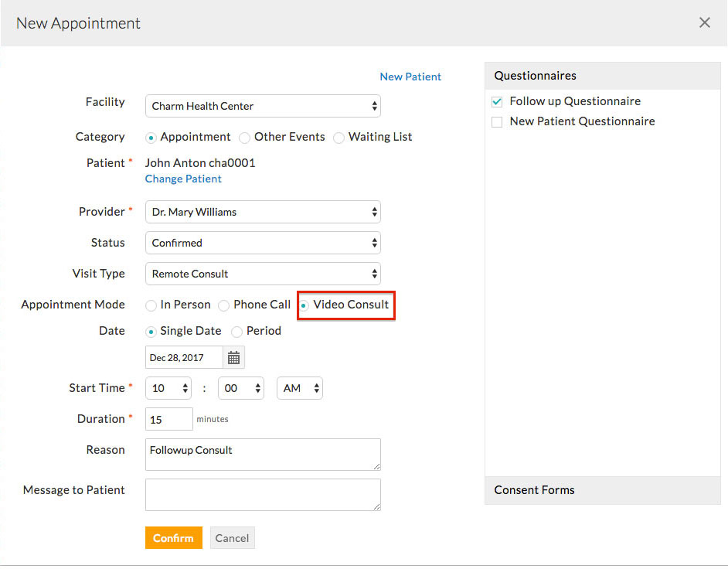Image resolution: width=728 pixels, height=569 pixels.
Task: Open the date picker calendar icon
Action: coord(234,357)
